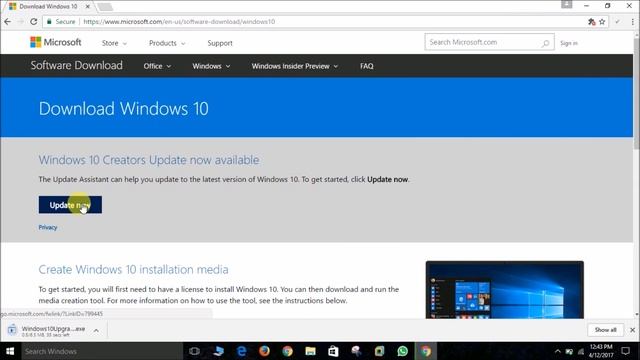Open the Support menu item

(220, 43)
